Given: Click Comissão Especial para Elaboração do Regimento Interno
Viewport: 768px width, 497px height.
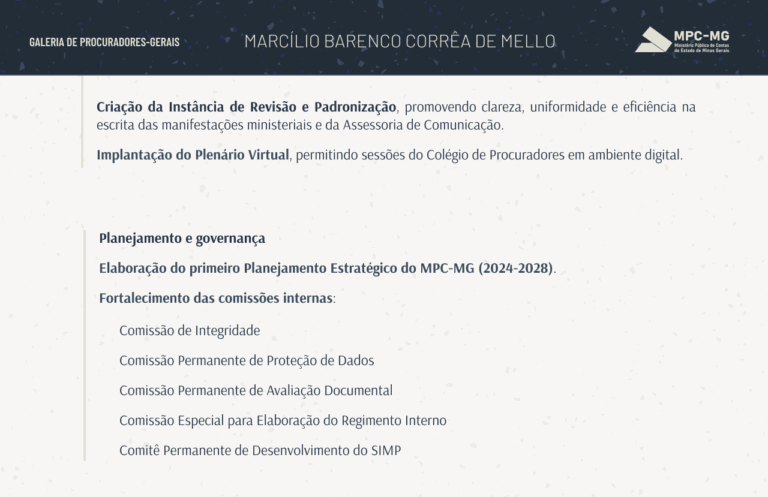Looking at the screenshot, I should (282, 420).
